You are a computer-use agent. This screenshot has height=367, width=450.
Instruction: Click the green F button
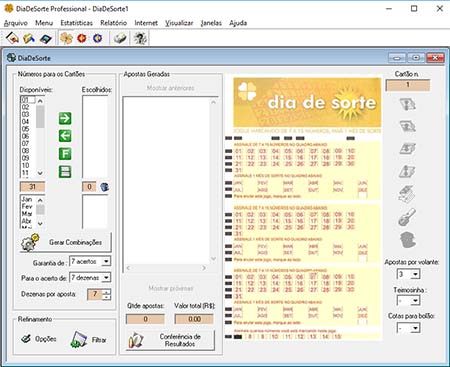pyautogui.click(x=65, y=154)
